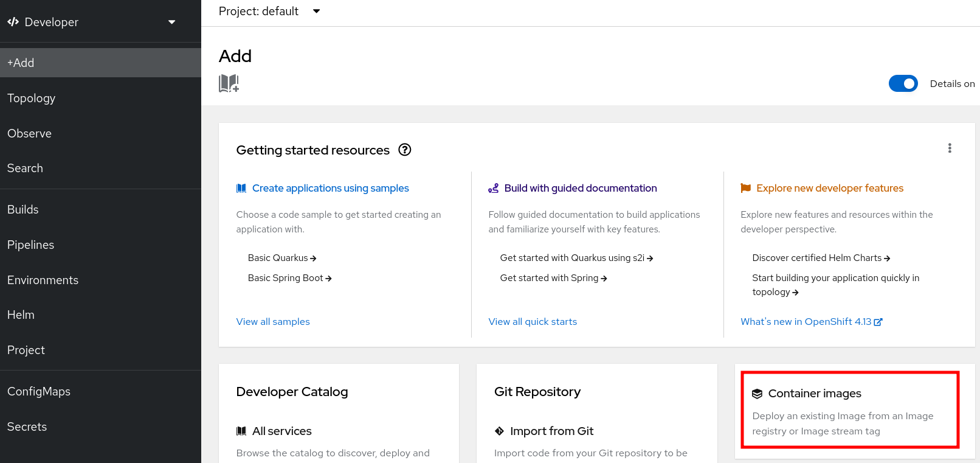
Task: Click View all samples link
Action: pyautogui.click(x=273, y=321)
